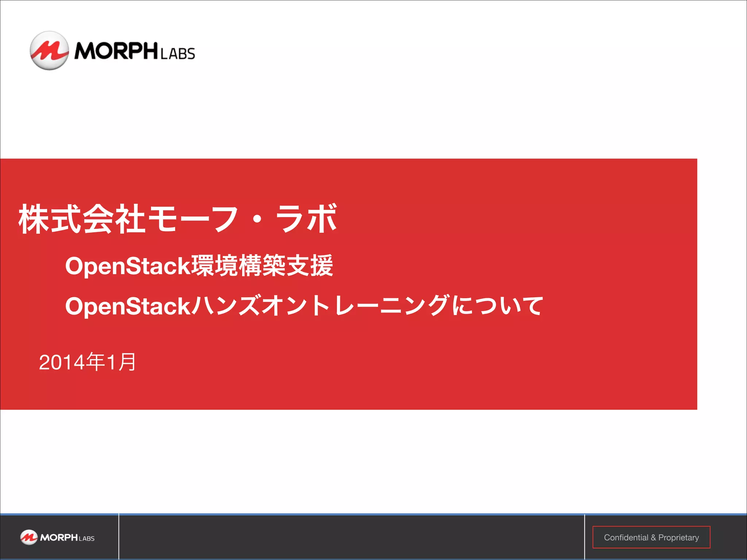The image size is (747, 560).
Task: Click the OpenStack環境構築支援 subtitle line
Action: (x=199, y=266)
